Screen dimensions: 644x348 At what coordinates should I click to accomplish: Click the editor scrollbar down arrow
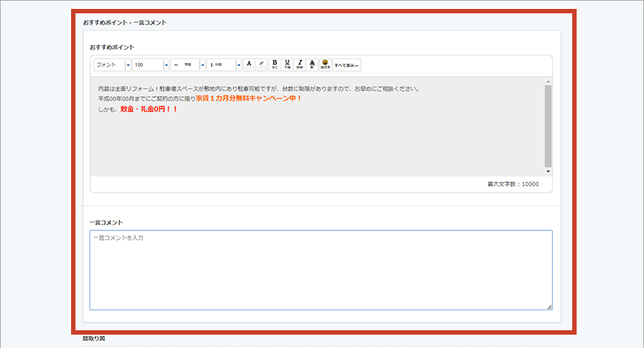pos(548,171)
